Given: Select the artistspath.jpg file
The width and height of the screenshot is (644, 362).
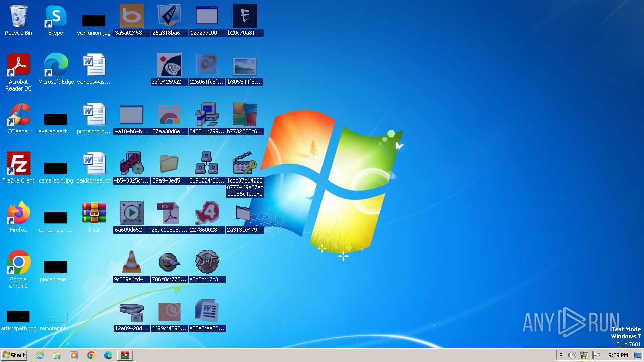Looking at the screenshot, I should click(x=18, y=316).
